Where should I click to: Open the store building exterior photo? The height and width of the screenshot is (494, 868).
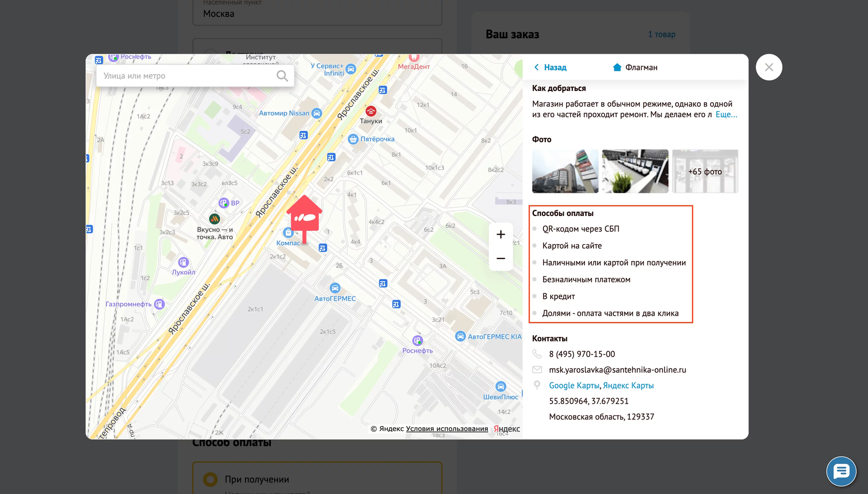coord(565,172)
